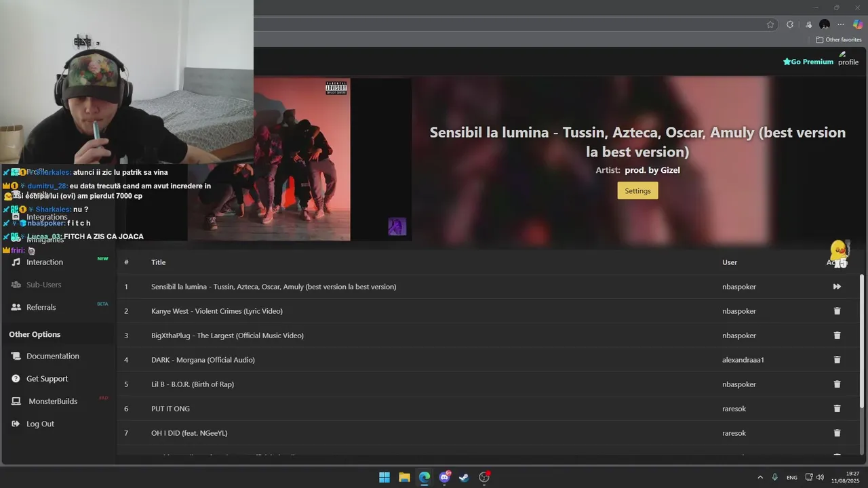
Task: Click the microphone tray icon
Action: click(x=774, y=477)
